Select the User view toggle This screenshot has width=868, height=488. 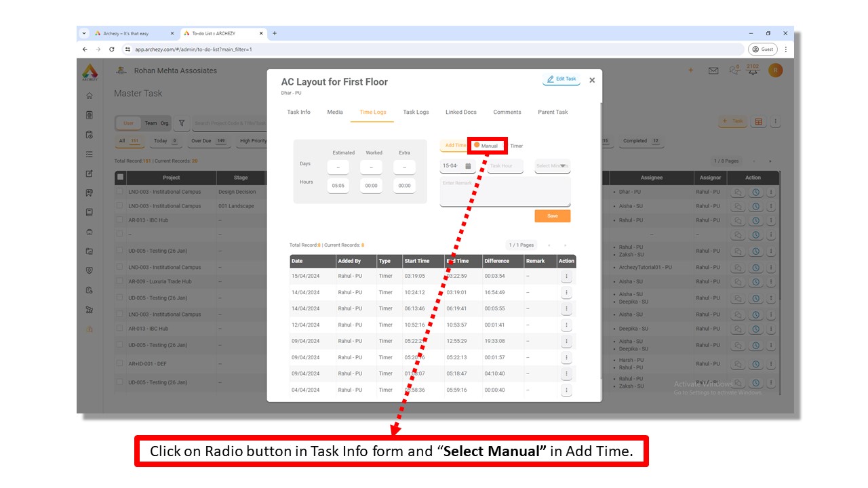pos(128,123)
